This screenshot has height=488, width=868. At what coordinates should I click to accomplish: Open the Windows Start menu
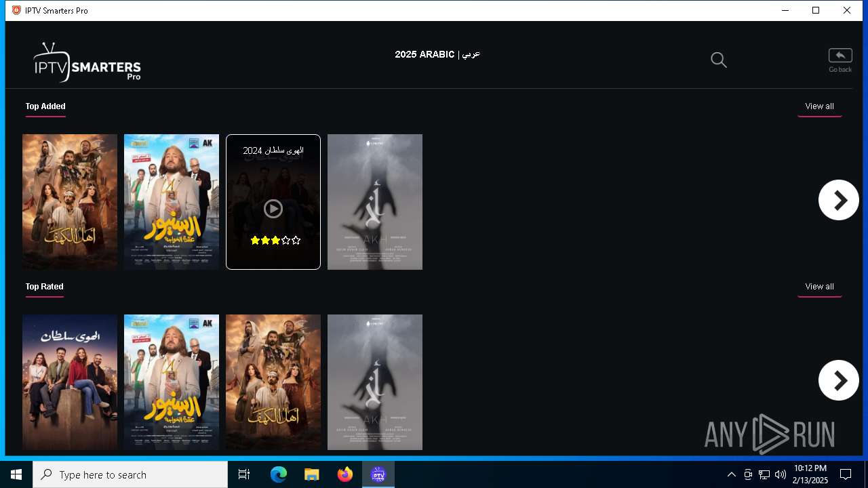pos(16,474)
